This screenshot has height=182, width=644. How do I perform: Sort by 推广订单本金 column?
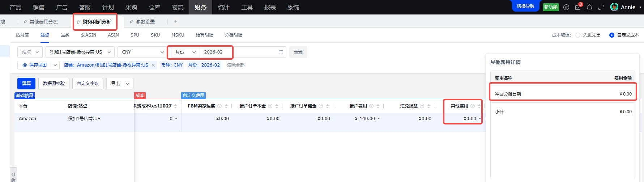tap(277, 106)
